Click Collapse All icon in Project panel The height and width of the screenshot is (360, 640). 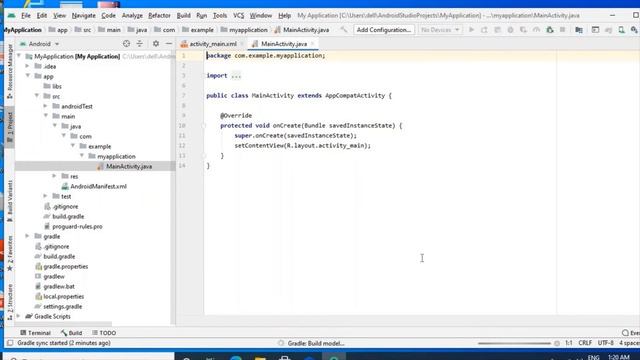pyautogui.click(x=140, y=44)
